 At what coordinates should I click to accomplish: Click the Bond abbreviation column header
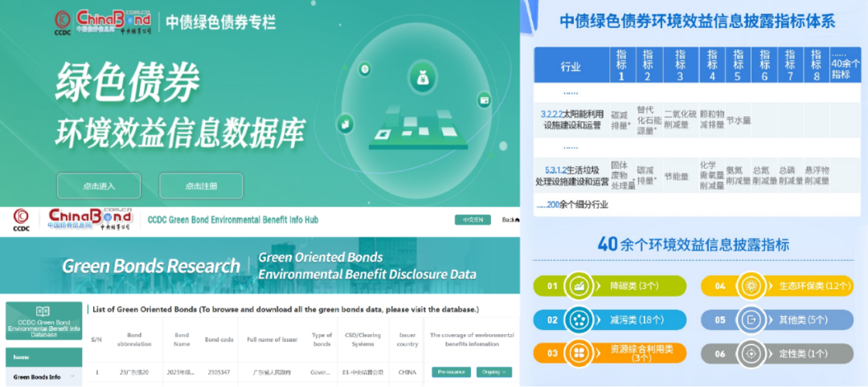[133, 340]
